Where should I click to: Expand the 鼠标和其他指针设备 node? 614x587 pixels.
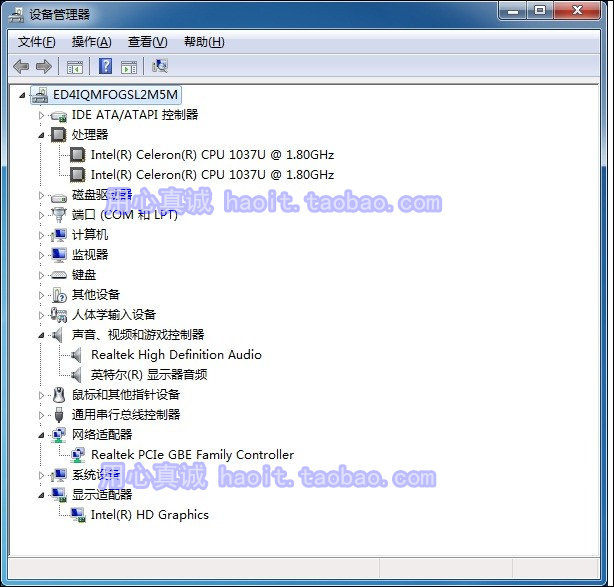(41, 395)
